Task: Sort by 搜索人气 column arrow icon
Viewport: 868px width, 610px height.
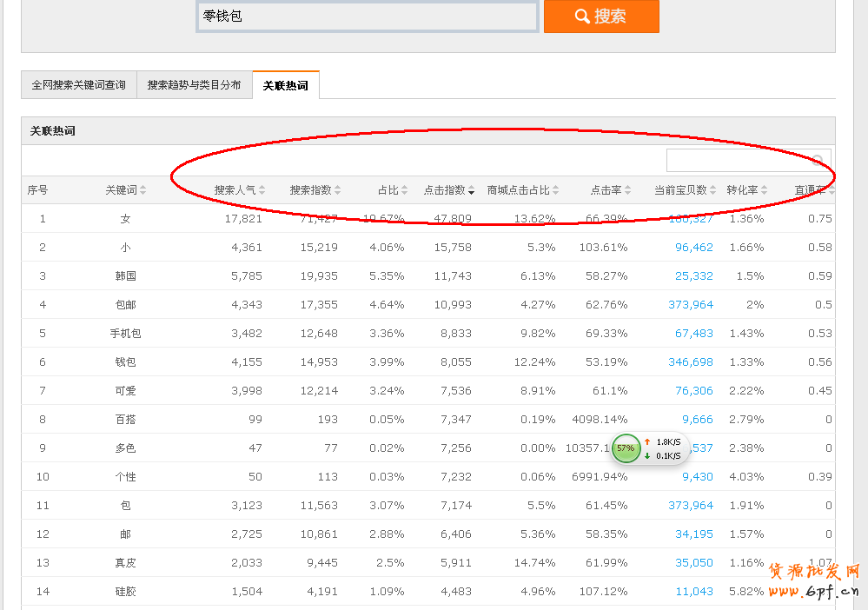Action: pyautogui.click(x=262, y=190)
